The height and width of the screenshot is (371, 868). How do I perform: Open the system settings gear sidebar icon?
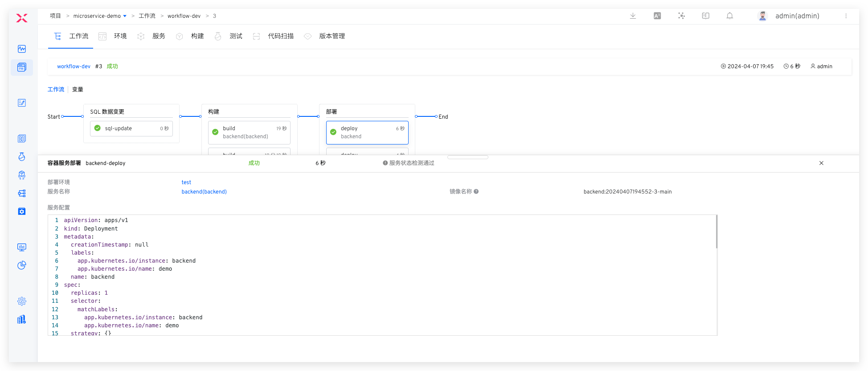pyautogui.click(x=22, y=301)
